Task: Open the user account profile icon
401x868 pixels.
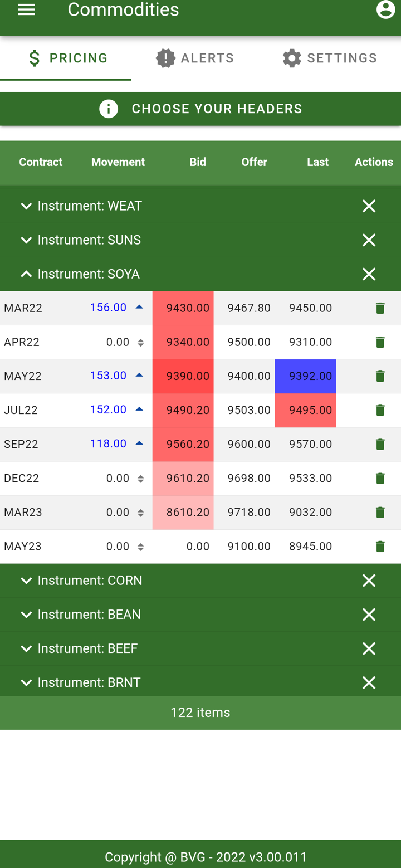Action: [x=385, y=10]
